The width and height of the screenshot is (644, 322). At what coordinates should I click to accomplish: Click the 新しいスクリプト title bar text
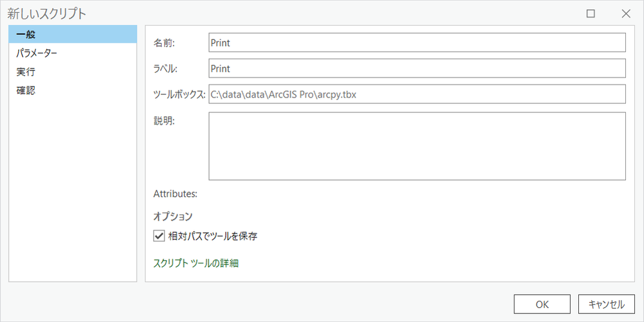(x=46, y=14)
